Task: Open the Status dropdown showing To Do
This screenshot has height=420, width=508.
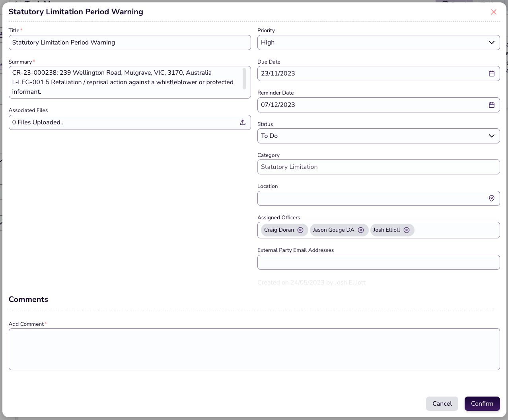Action: [x=378, y=136]
